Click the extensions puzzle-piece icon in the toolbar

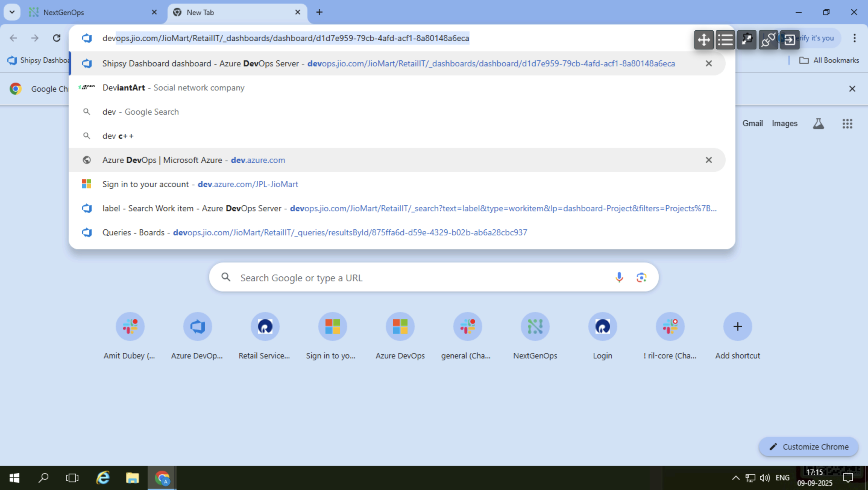[x=747, y=40]
